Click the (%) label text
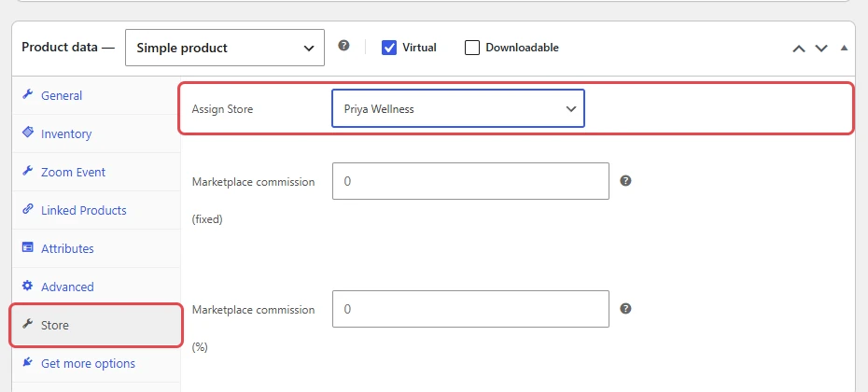 [x=200, y=347]
